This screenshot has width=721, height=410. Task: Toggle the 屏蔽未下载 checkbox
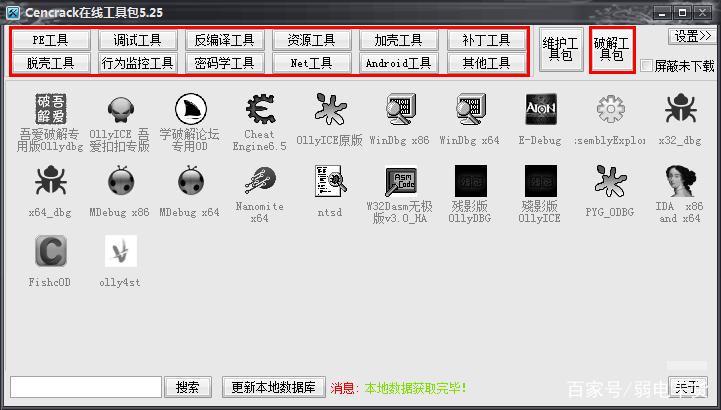click(647, 66)
